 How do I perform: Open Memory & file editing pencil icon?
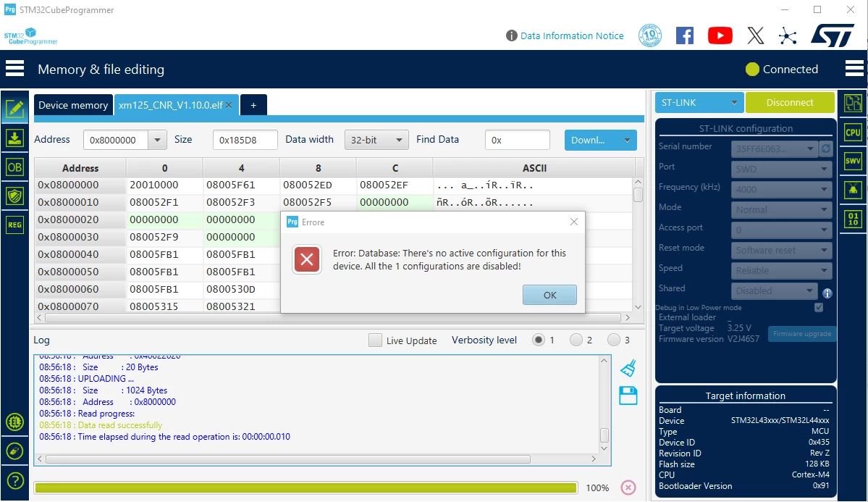point(15,109)
